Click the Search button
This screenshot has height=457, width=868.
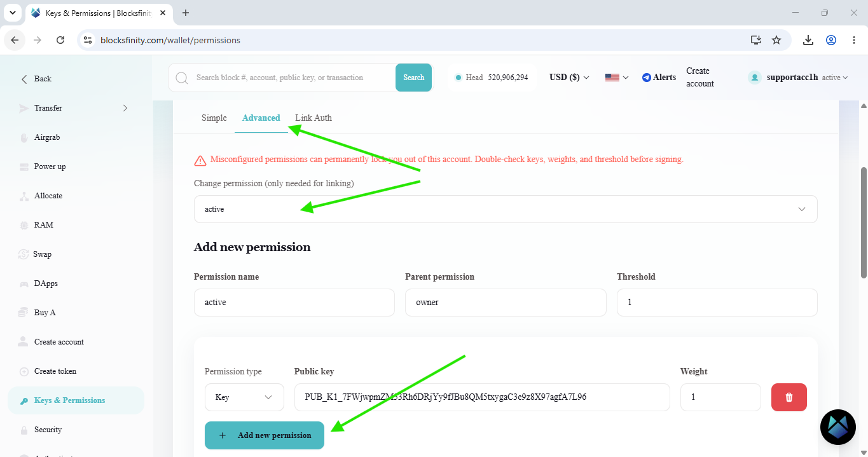point(413,78)
